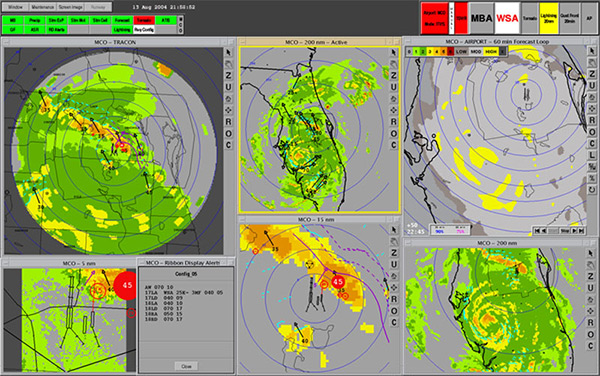The image size is (600, 376).
Task: Toggle the red Tornado product status button
Action: (x=144, y=20)
